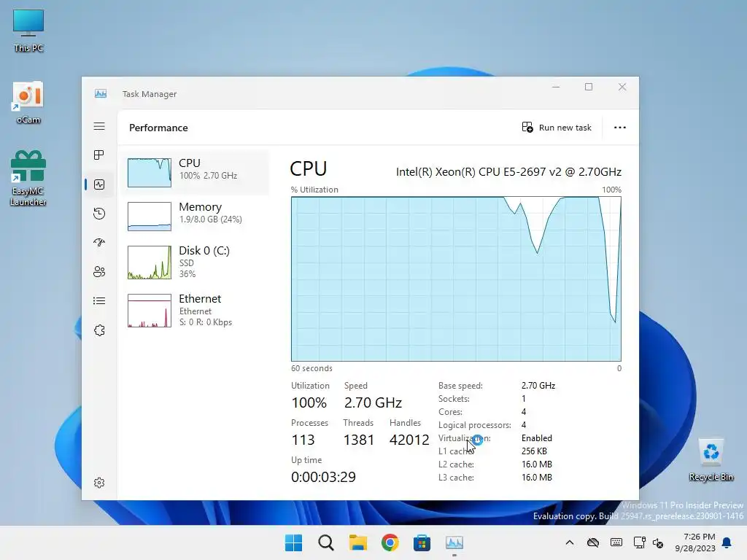747x560 pixels.
Task: Click the network display tray icon
Action: [639, 542]
